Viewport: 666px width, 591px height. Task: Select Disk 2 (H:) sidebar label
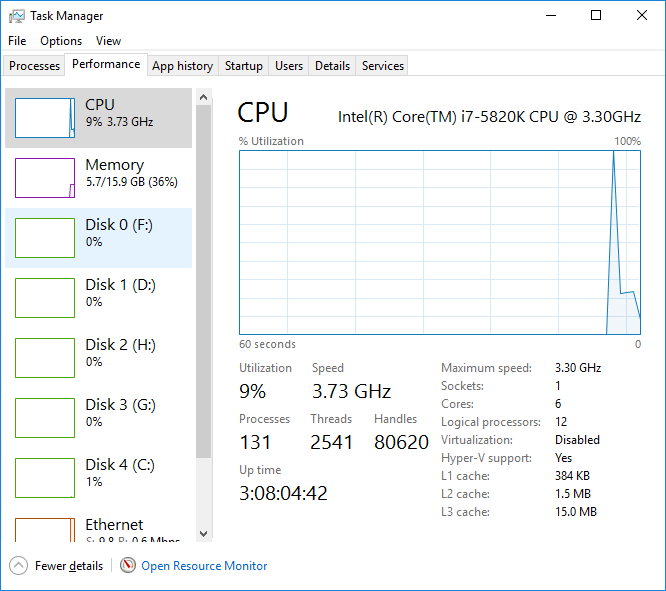tap(120, 345)
